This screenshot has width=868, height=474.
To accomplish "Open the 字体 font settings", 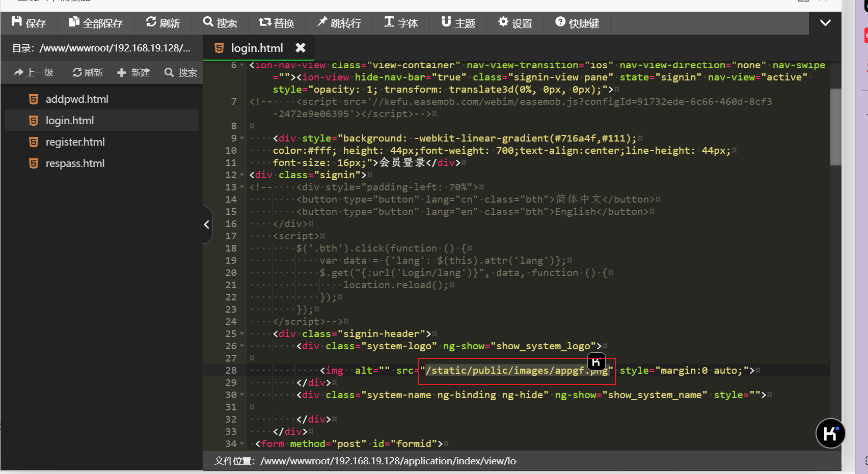I will tap(401, 23).
